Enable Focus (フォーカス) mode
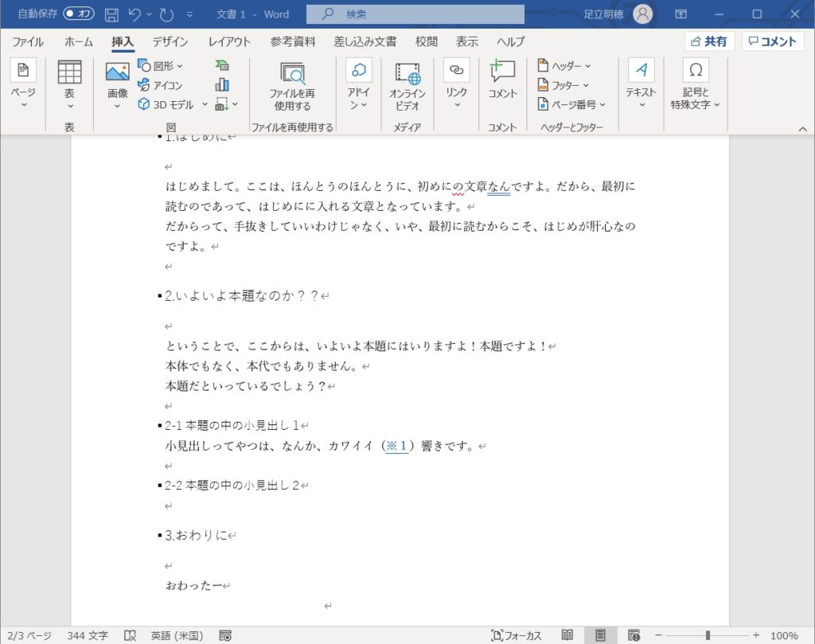 [x=517, y=635]
